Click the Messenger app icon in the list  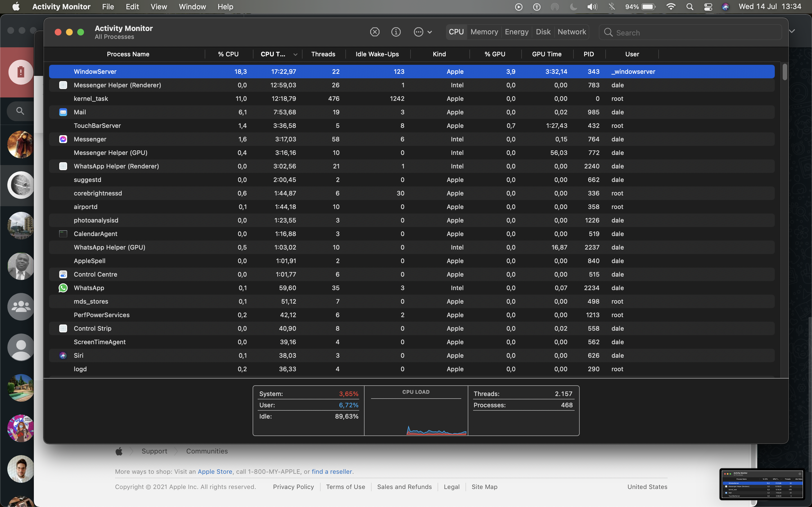pyautogui.click(x=63, y=139)
